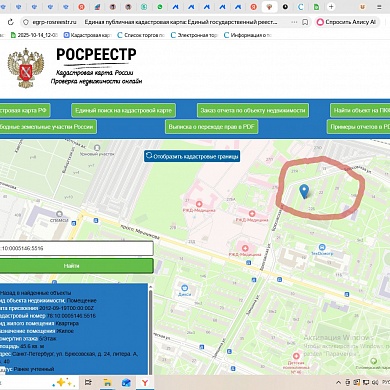The width and height of the screenshot is (390, 390).
Task: Bookmark the page using the address bar flag icon
Action: [x=305, y=22]
